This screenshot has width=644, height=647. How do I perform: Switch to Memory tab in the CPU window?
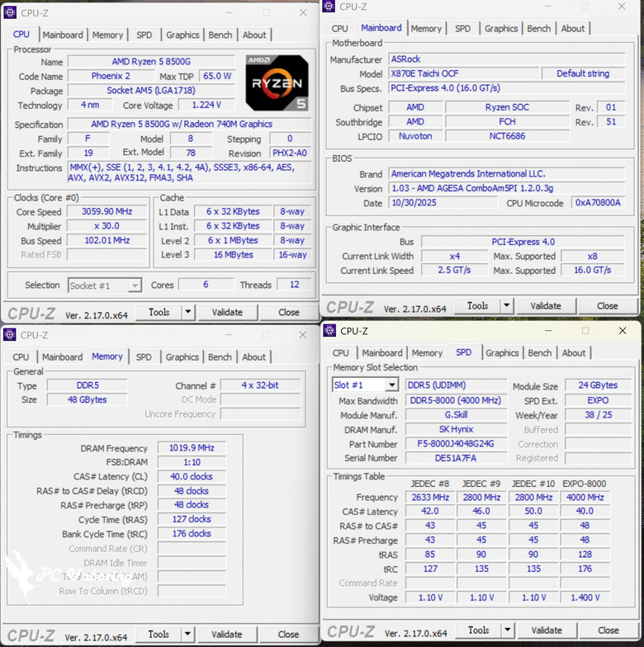[107, 35]
